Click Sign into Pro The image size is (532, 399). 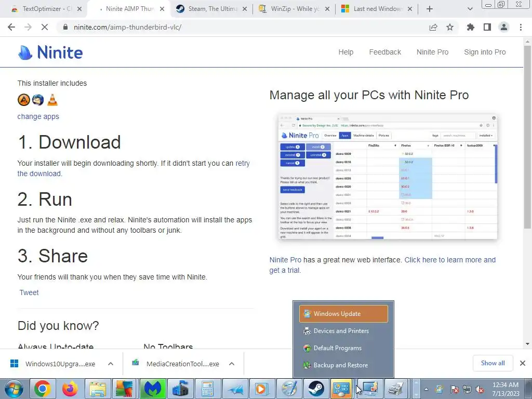click(x=485, y=52)
